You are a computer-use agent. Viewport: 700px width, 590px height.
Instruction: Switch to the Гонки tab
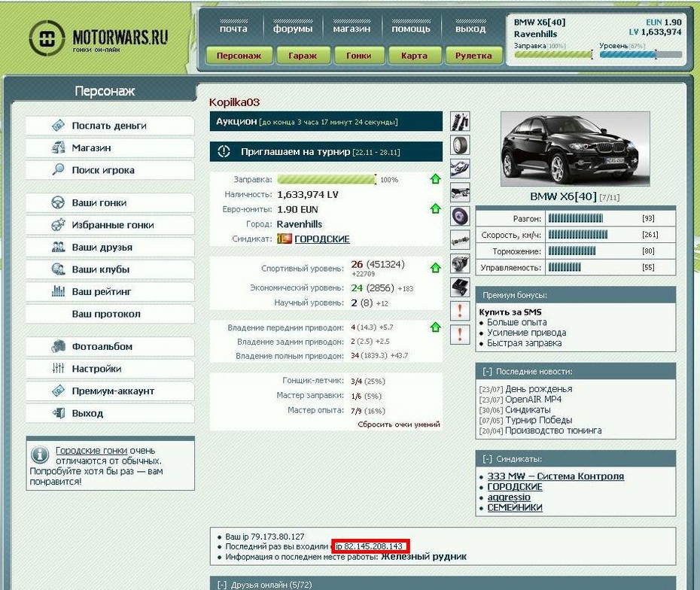click(359, 56)
